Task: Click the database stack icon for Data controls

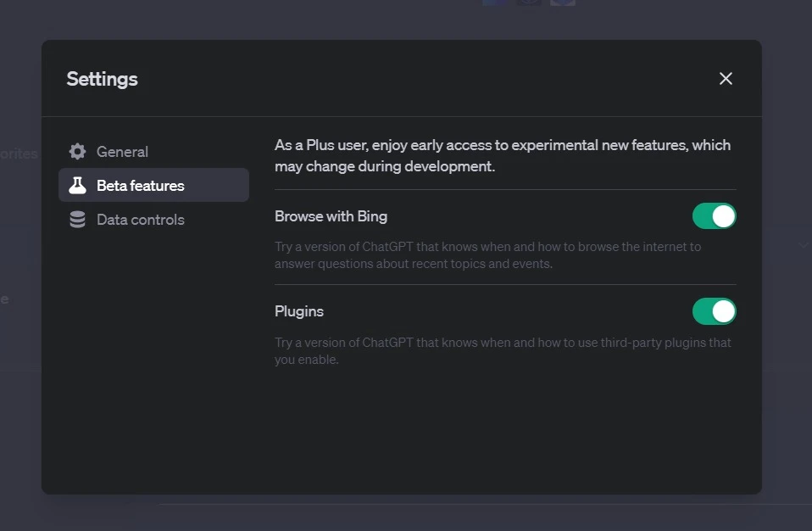Action: pyautogui.click(x=77, y=220)
